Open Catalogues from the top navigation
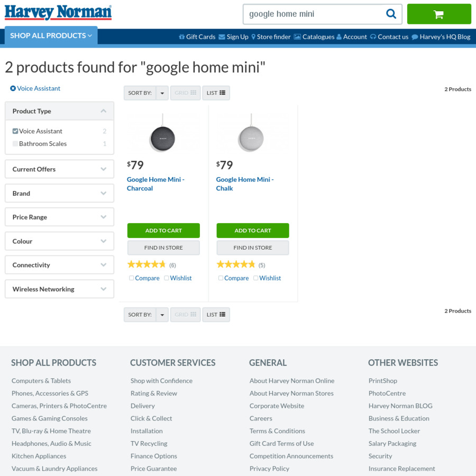This screenshot has width=476, height=476. 314,36
